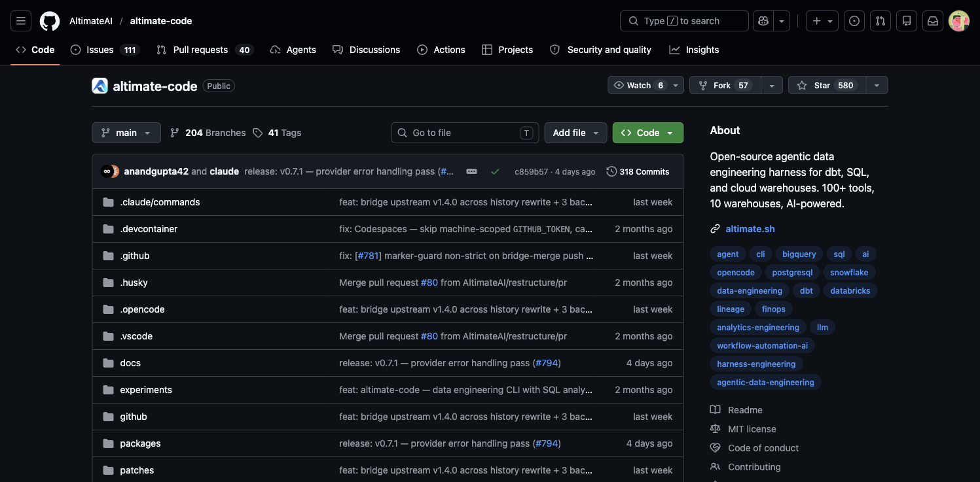Screen dimensions: 980x482
Task: Go to GitHub homepage via Octocat logo
Action: pos(50,21)
